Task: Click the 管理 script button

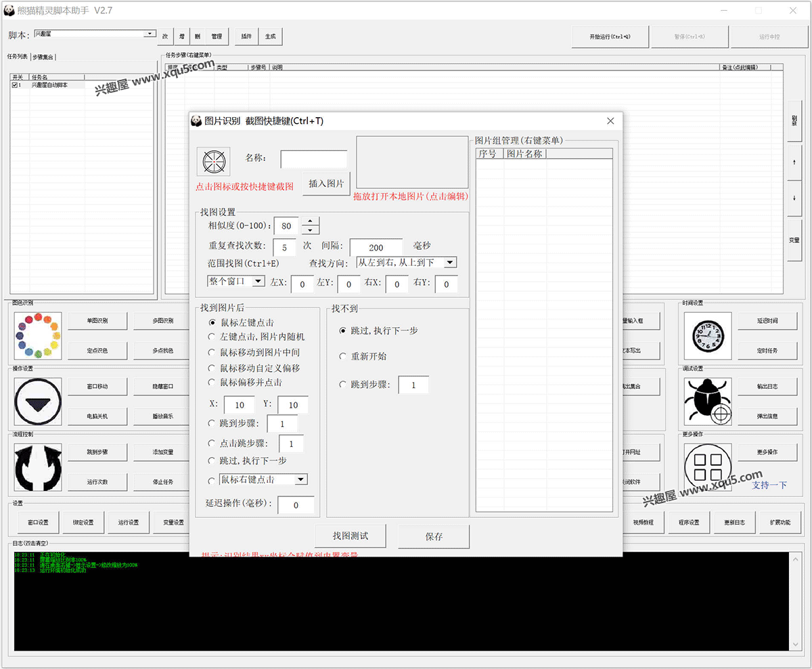Action: click(217, 37)
